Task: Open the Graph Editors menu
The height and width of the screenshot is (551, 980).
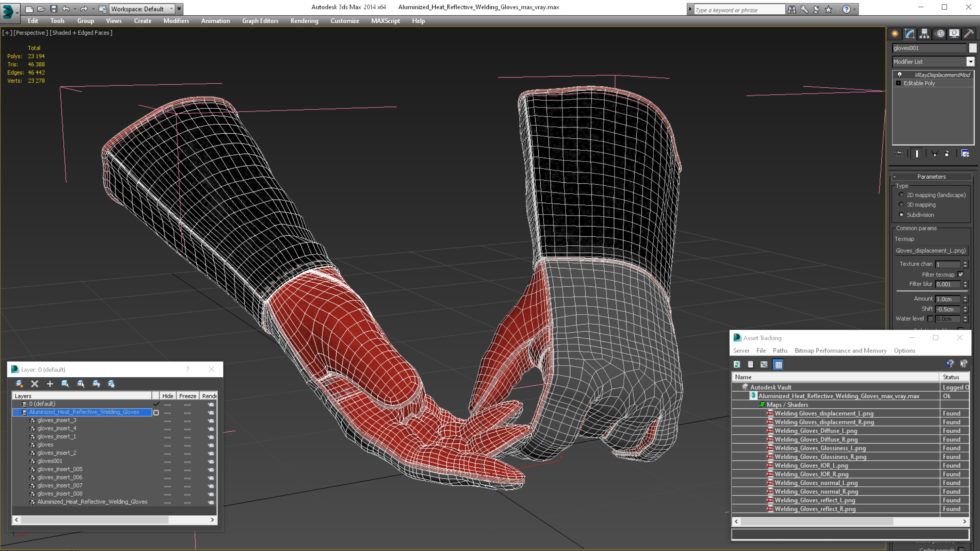Action: (x=260, y=21)
